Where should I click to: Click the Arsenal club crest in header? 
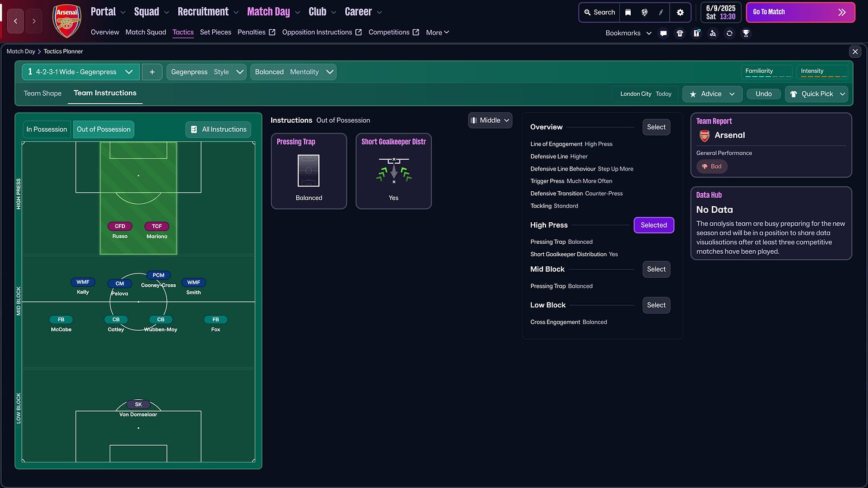(66, 21)
